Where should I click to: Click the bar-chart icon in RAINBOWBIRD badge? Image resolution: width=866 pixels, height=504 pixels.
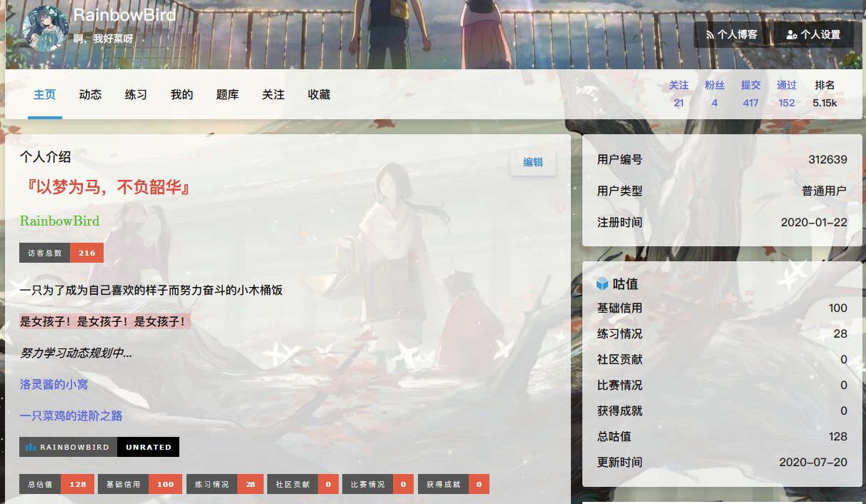point(31,447)
